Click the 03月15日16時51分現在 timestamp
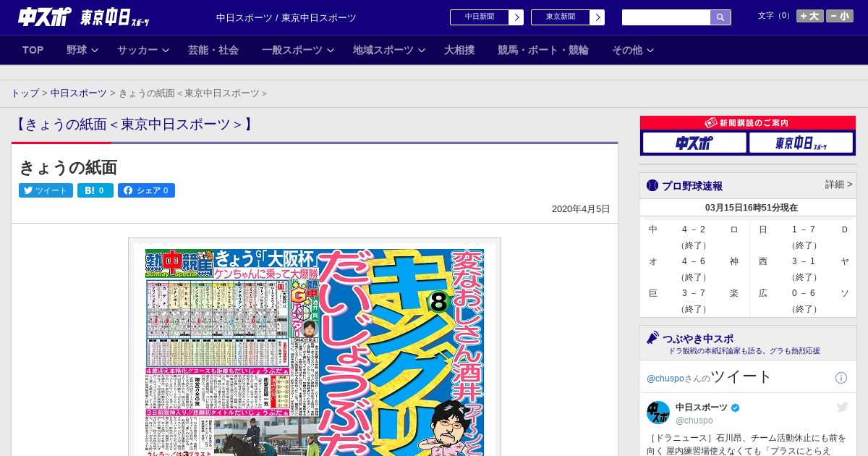 pos(752,208)
